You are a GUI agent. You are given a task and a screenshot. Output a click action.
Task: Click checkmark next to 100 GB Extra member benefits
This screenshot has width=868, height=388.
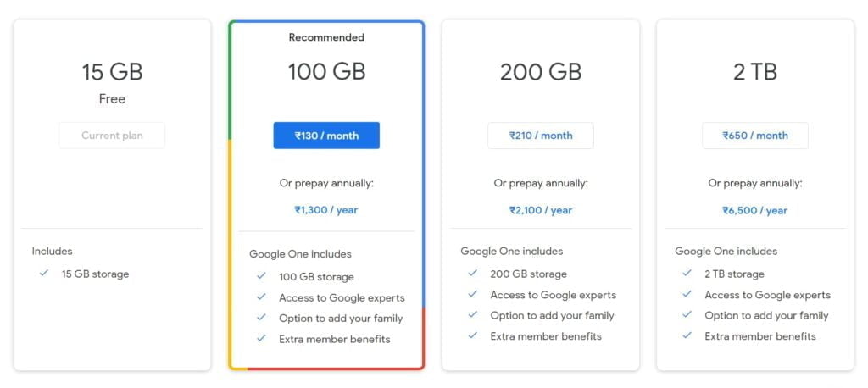point(261,338)
